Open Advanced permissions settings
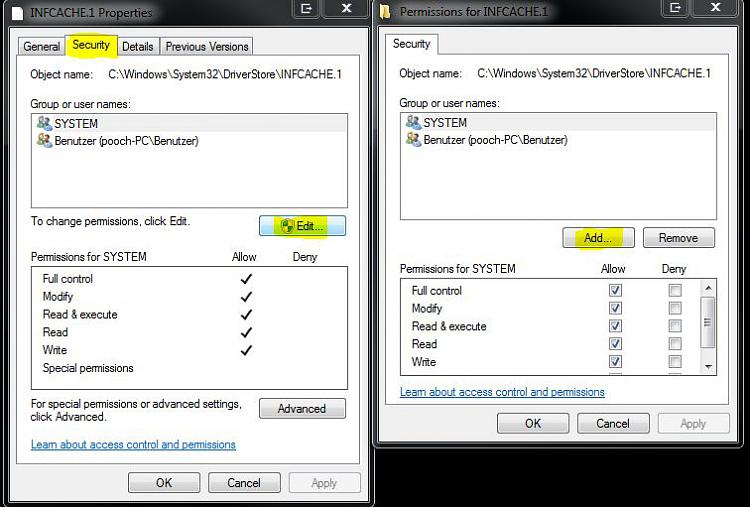 (302, 408)
